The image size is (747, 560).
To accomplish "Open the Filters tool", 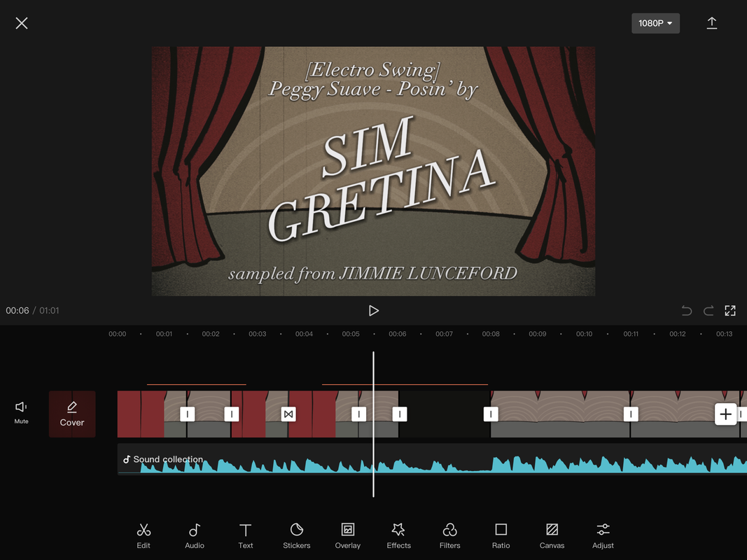I will (x=449, y=535).
